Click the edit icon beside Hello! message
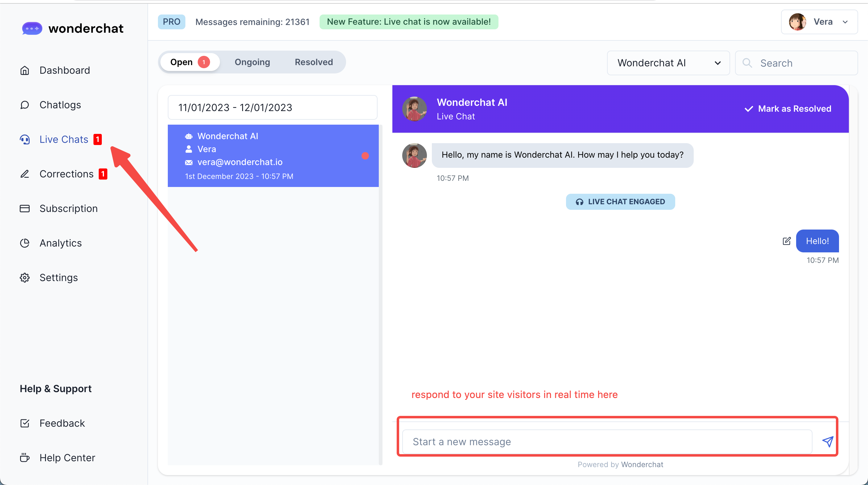This screenshot has height=485, width=868. [787, 241]
